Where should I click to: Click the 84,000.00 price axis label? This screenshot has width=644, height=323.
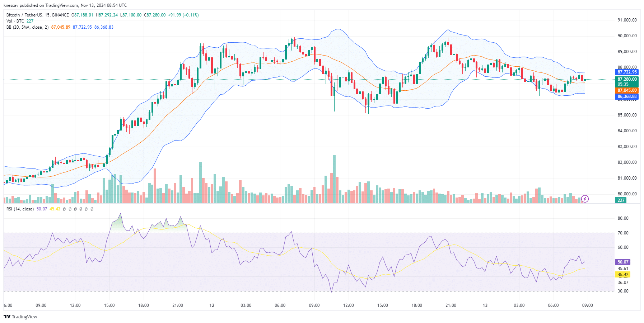[x=627, y=131]
